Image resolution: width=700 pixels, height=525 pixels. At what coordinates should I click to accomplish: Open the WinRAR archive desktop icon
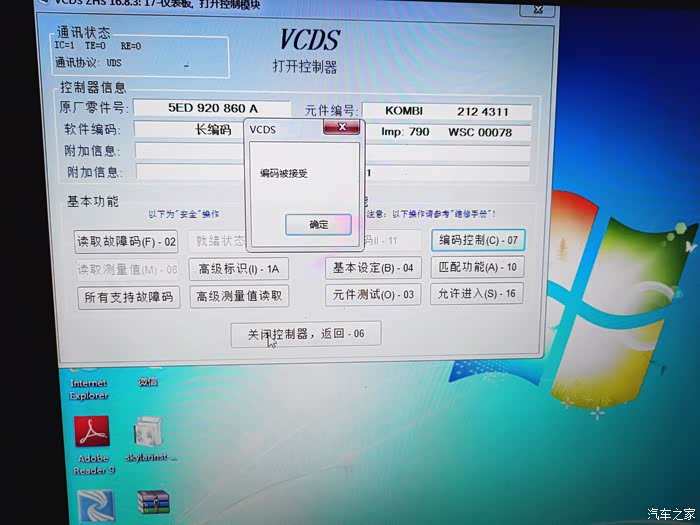tap(153, 505)
